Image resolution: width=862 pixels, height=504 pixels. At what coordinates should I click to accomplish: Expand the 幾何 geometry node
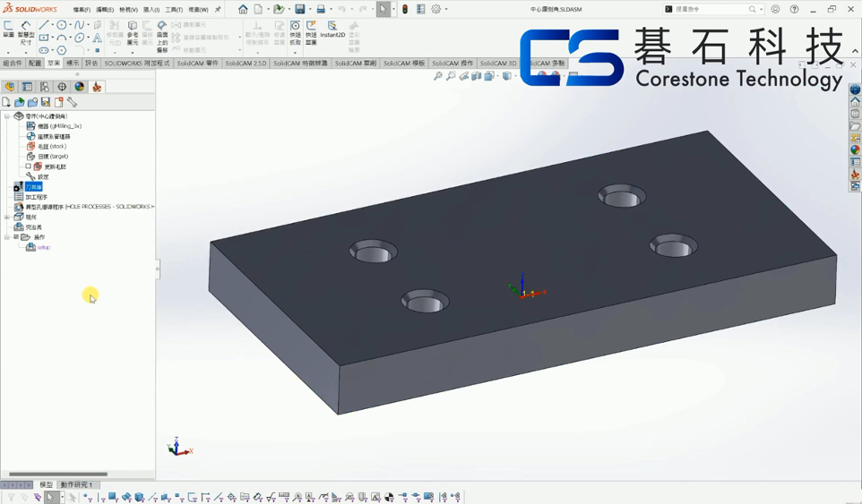(x=7, y=218)
